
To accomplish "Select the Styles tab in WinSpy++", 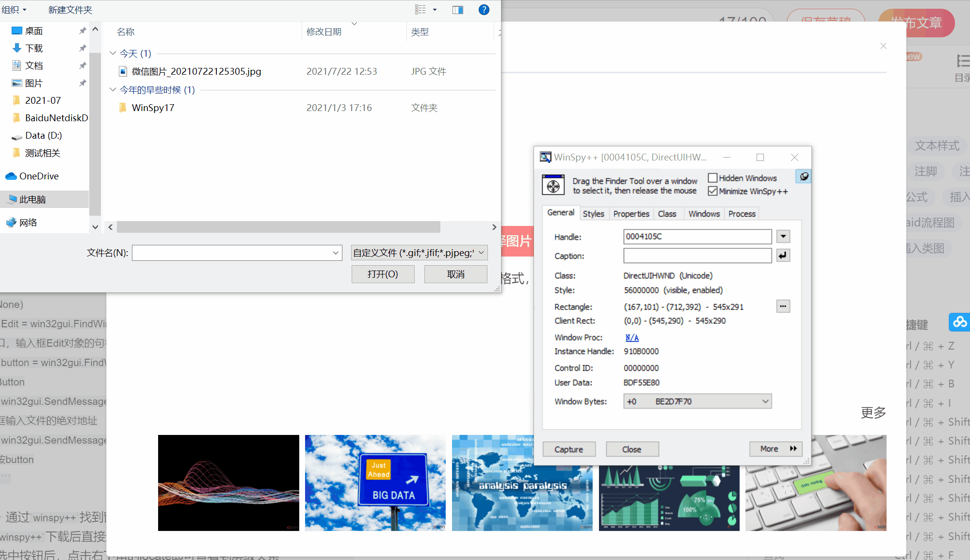I will (593, 213).
